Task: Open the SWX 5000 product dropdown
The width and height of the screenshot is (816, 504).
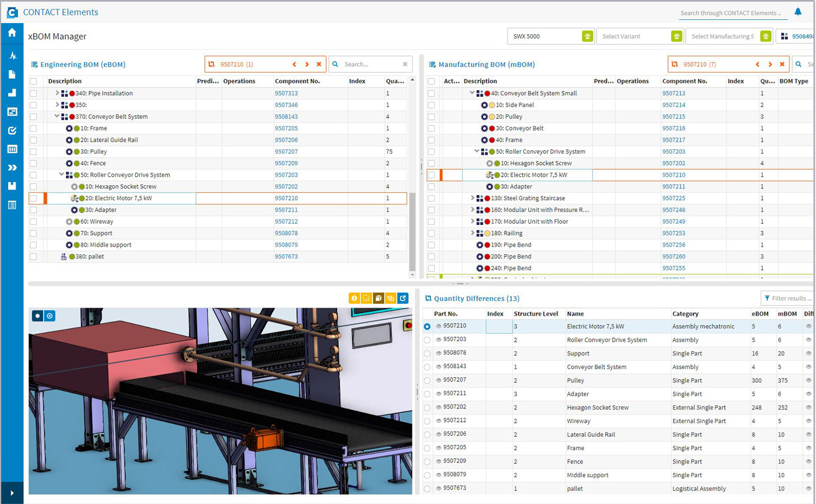Action: 587,37
